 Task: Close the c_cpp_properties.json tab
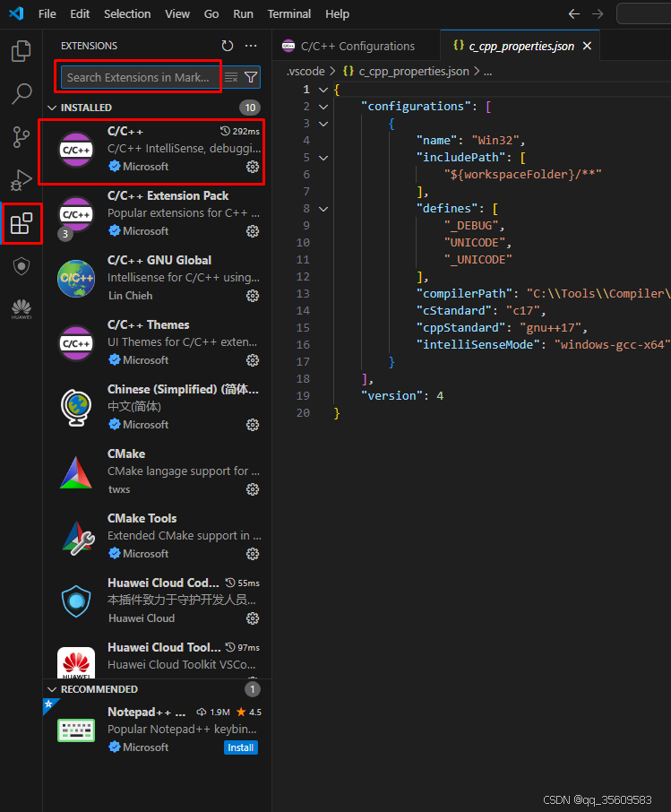pos(587,46)
